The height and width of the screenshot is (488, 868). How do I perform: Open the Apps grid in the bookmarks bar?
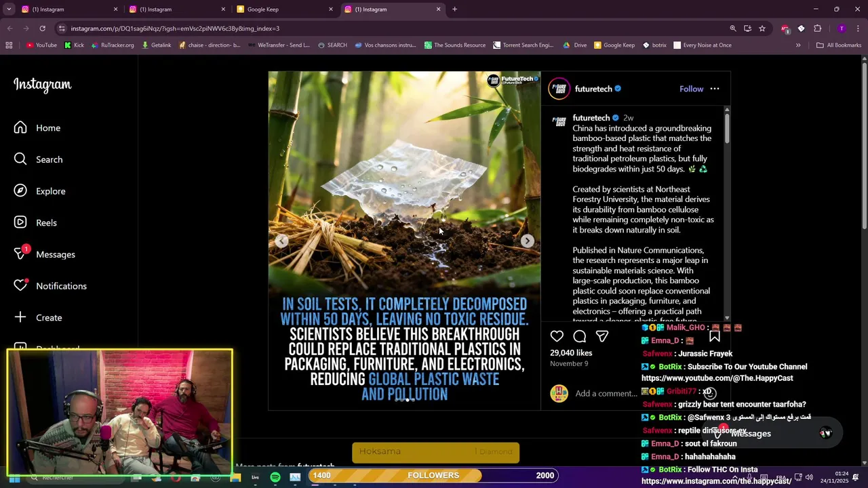(x=9, y=45)
